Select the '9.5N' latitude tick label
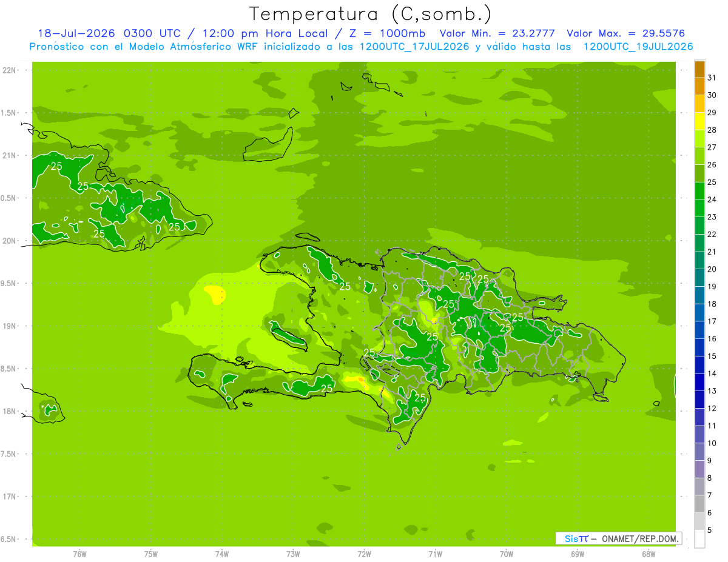The image size is (728, 562). tap(8, 284)
